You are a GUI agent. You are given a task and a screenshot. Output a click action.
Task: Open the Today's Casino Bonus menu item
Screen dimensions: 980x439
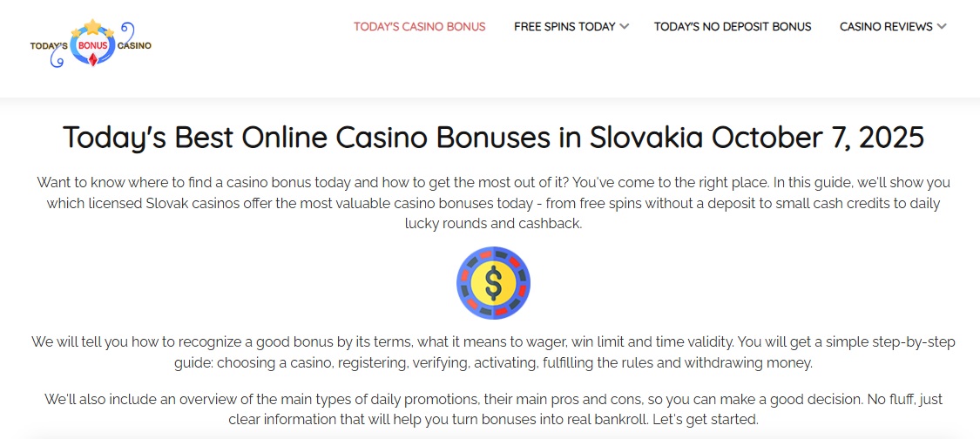(x=419, y=27)
